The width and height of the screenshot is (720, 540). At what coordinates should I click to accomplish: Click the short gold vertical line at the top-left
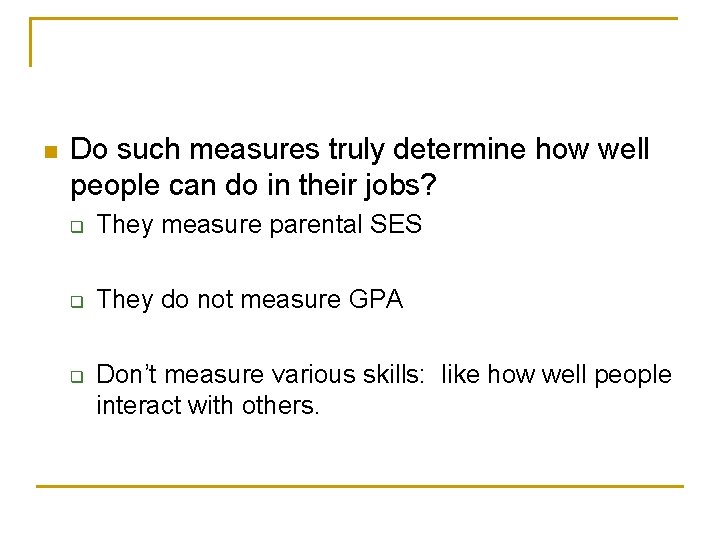coord(31,42)
